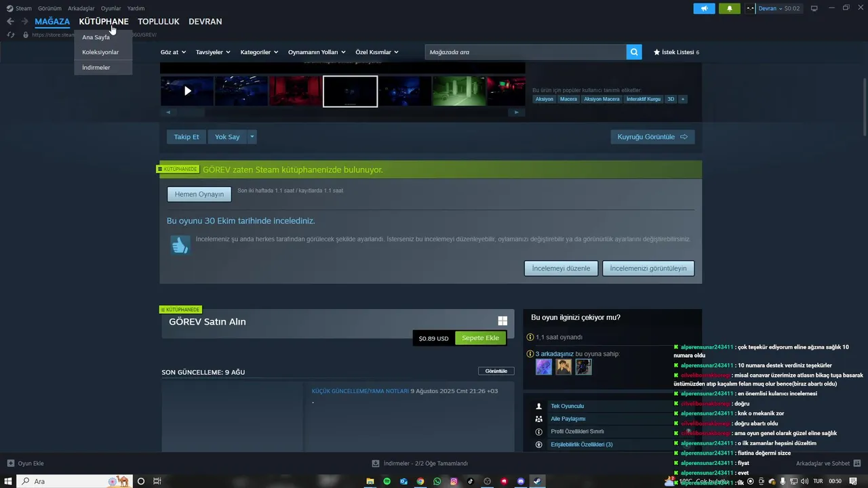This screenshot has width=868, height=488.
Task: Go back with the left arrow
Action: (10, 22)
